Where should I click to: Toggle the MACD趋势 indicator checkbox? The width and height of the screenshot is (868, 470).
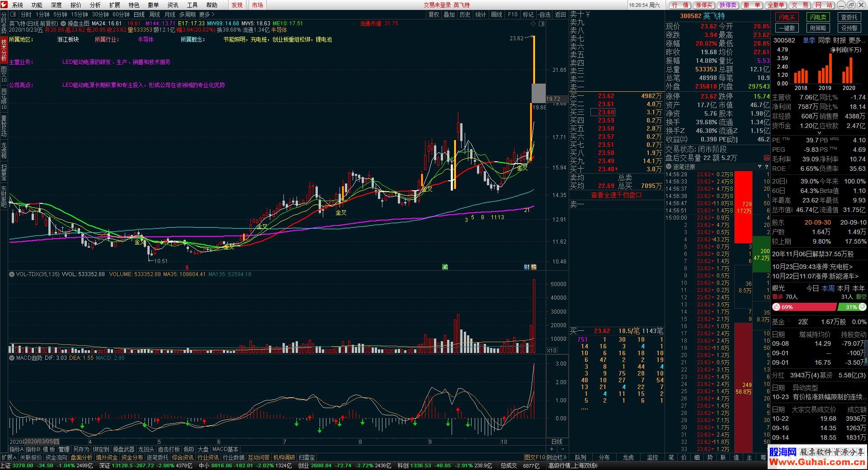[x=12, y=358]
